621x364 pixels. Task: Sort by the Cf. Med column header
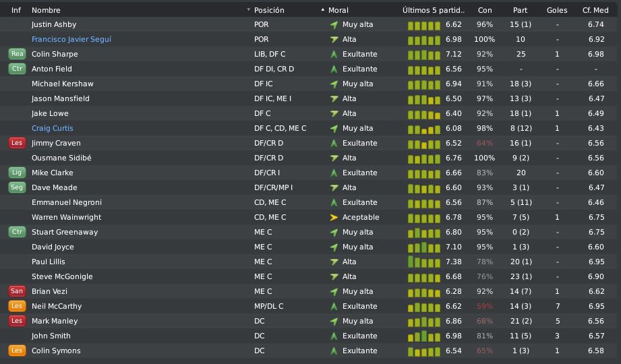[x=595, y=10]
